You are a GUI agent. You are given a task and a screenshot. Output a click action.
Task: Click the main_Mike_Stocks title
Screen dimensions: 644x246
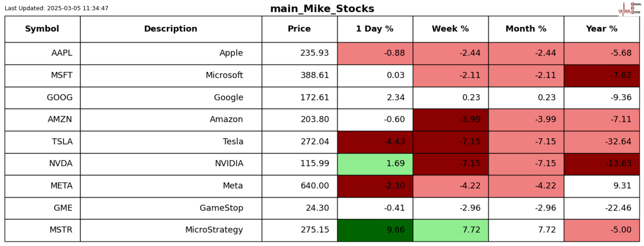(x=322, y=9)
